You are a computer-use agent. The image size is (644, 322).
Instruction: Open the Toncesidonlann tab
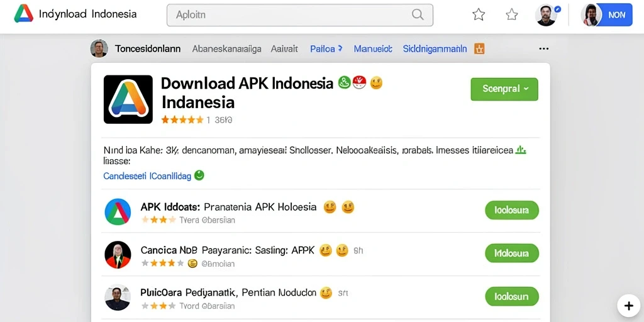(x=148, y=49)
